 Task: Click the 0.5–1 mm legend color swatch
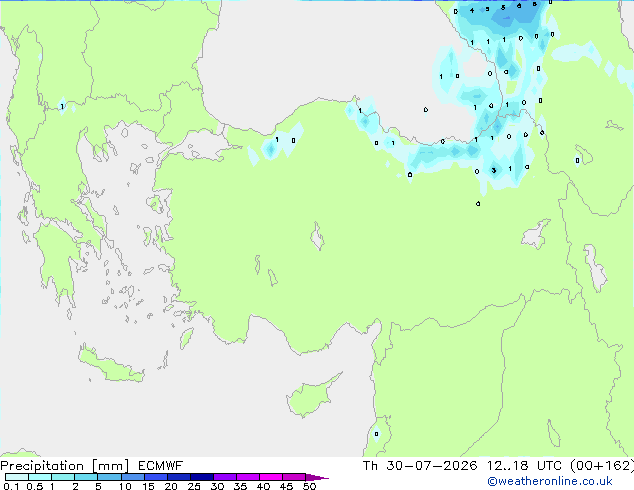coord(40,477)
